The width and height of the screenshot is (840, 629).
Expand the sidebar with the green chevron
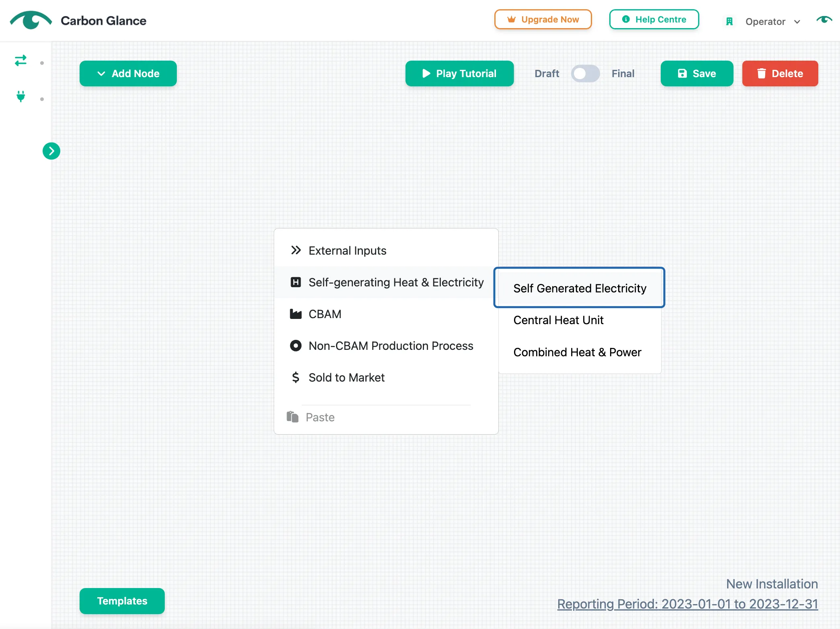51,151
